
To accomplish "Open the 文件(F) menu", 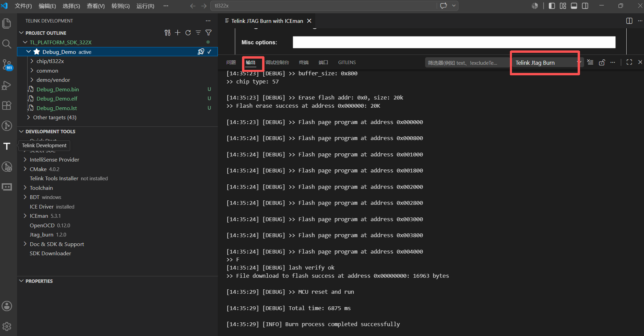I will click(23, 6).
